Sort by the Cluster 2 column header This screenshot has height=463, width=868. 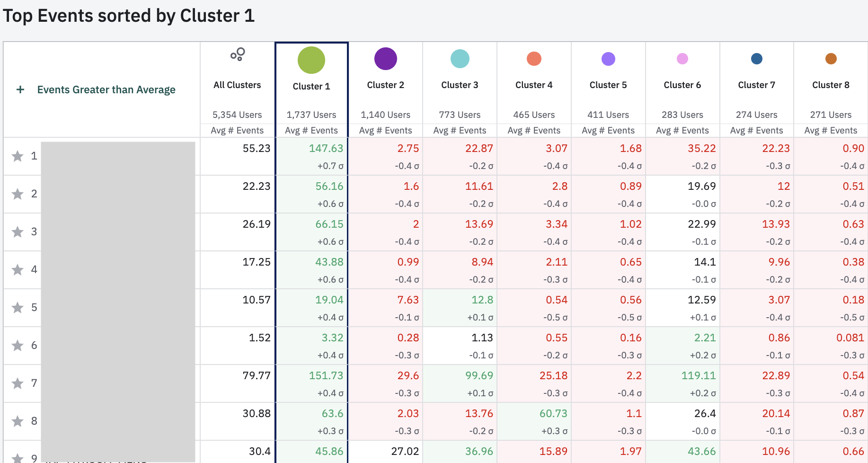click(386, 85)
